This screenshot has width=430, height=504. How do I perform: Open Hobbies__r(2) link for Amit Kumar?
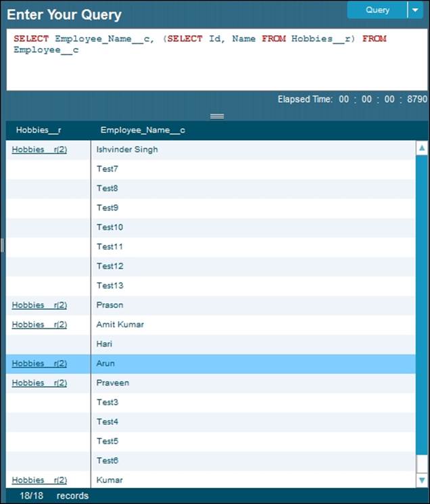point(39,325)
